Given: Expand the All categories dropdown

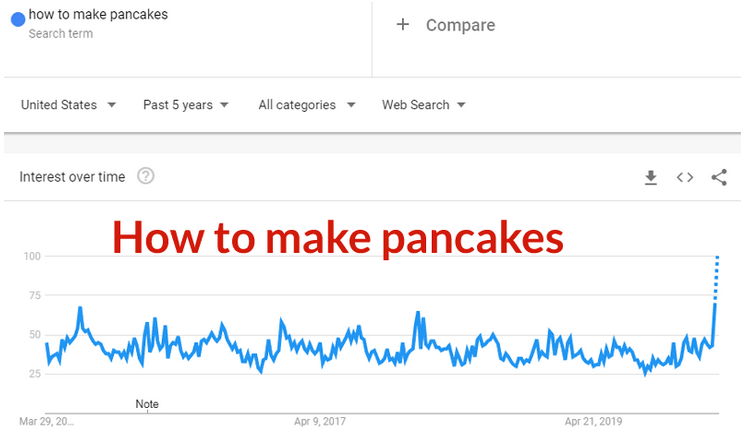Looking at the screenshot, I should point(306,105).
